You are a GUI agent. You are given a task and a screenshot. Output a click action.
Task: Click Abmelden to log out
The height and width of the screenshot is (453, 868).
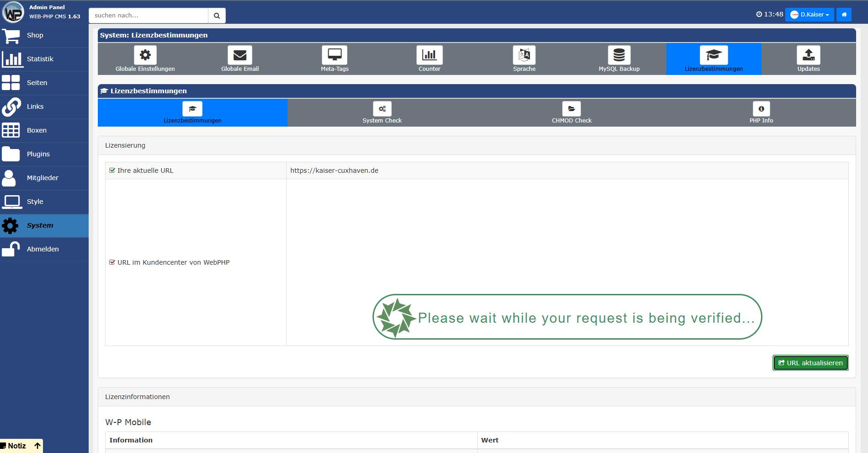tap(43, 249)
